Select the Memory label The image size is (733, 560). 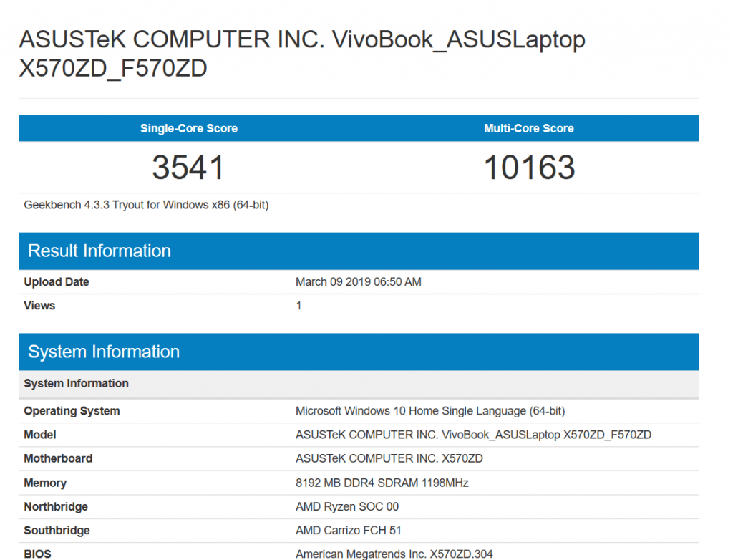pyautogui.click(x=45, y=483)
